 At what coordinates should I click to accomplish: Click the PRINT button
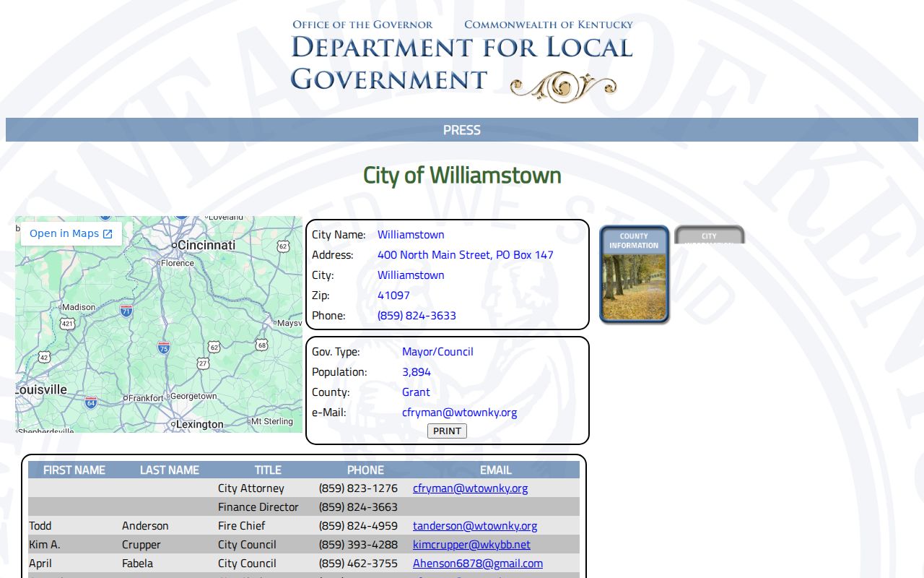[x=447, y=431]
